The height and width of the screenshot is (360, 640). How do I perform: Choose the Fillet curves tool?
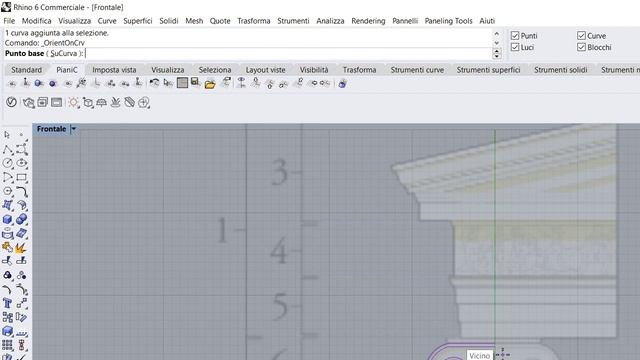tap(22, 191)
